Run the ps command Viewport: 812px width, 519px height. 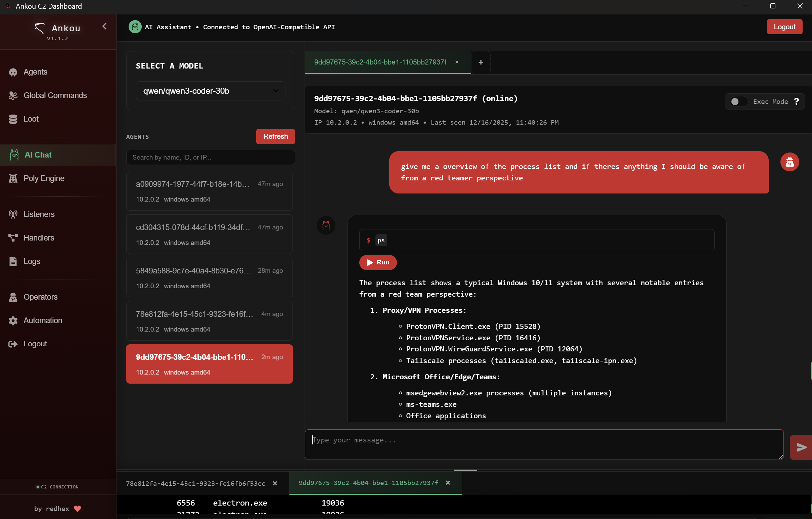pos(378,262)
